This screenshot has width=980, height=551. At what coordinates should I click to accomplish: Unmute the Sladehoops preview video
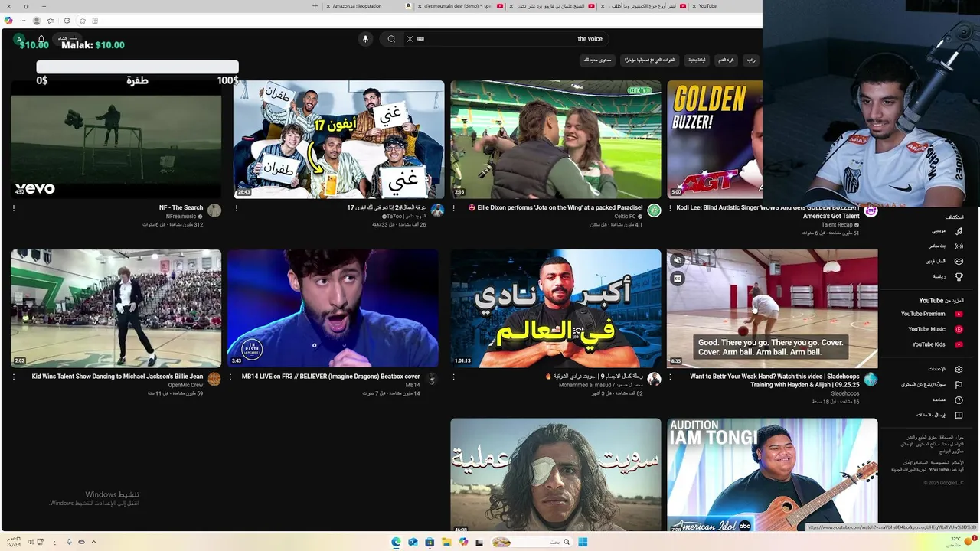(x=678, y=260)
